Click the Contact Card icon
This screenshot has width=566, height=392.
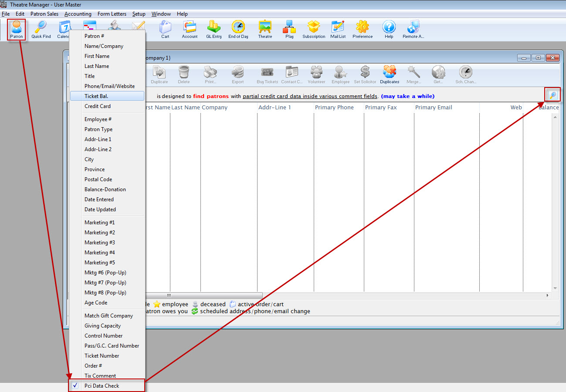[x=291, y=75]
